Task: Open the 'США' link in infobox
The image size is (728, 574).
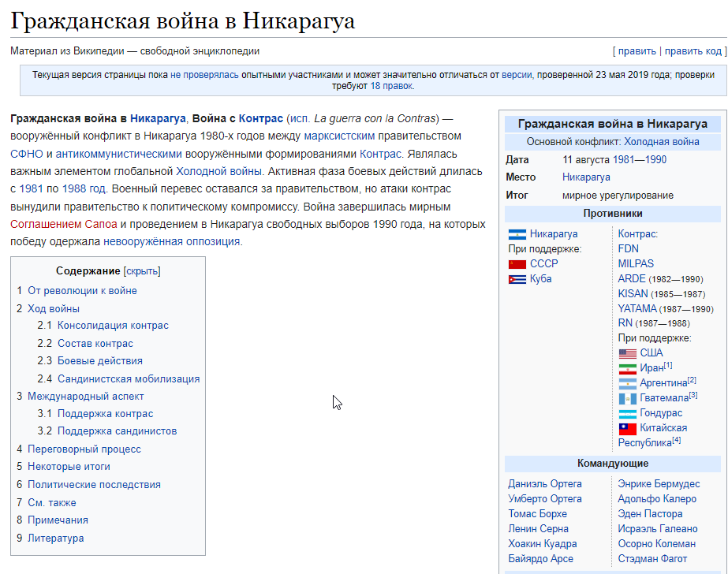Action: (x=651, y=353)
